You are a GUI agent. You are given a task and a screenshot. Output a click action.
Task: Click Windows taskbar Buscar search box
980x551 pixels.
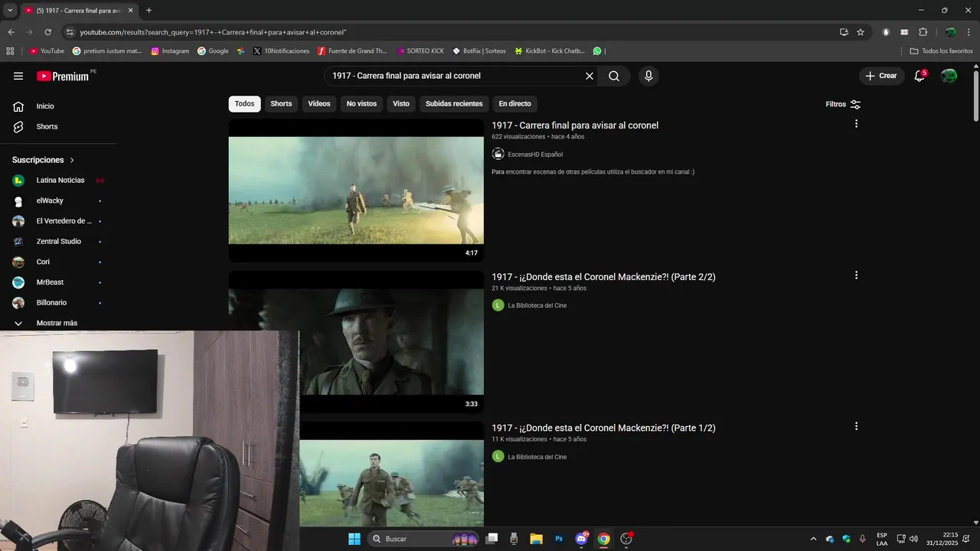(x=424, y=539)
